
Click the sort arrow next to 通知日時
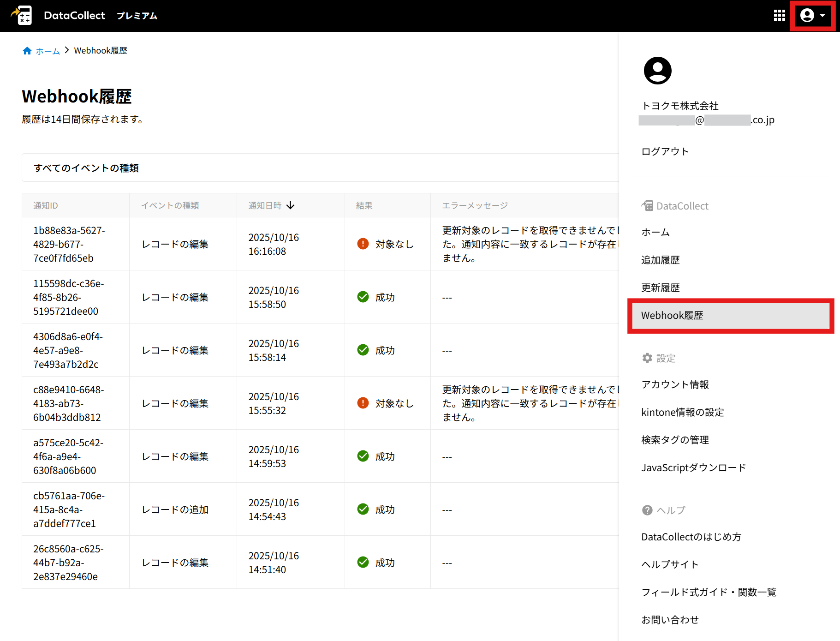tap(290, 205)
